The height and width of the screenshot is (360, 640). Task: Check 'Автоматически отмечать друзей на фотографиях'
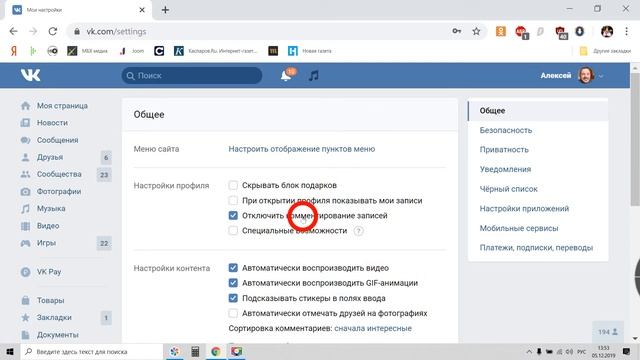233,313
